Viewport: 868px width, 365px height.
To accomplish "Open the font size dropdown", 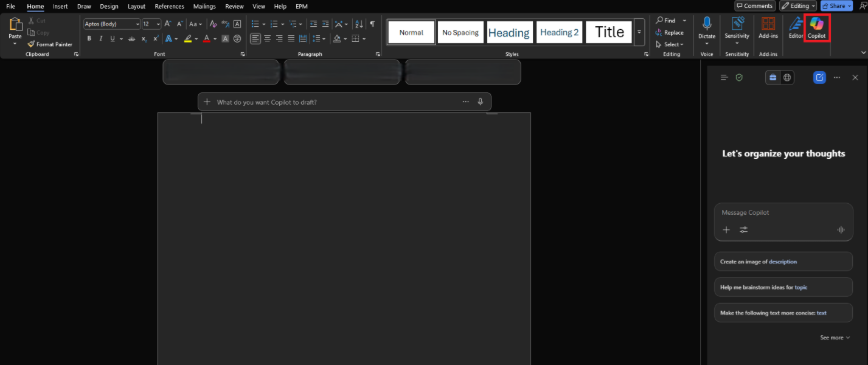I will (x=158, y=24).
